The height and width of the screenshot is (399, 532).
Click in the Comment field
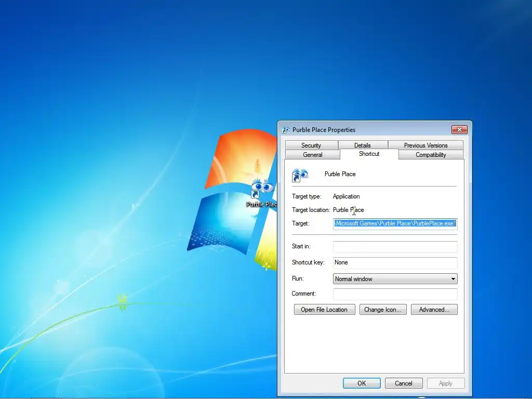[x=395, y=294]
